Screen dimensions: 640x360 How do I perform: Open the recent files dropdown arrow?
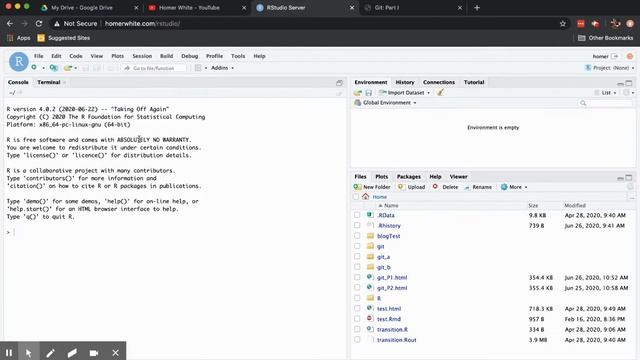pyautogui.click(x=76, y=68)
